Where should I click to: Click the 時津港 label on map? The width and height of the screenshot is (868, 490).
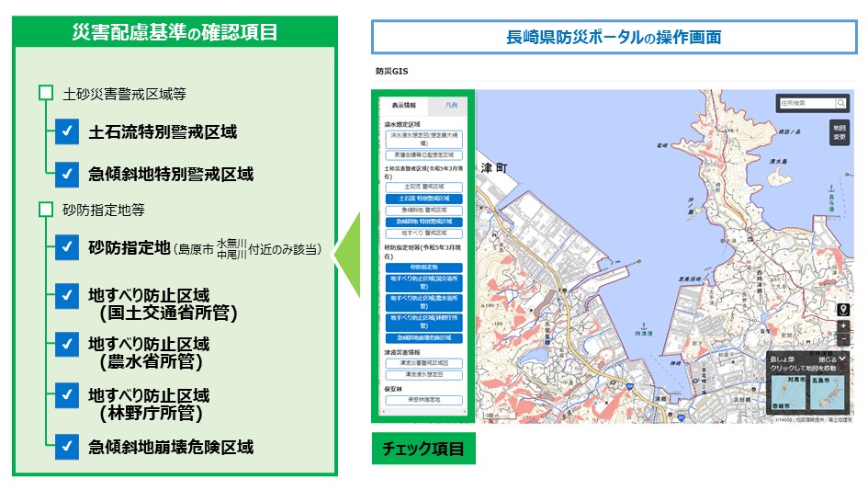coord(644,334)
